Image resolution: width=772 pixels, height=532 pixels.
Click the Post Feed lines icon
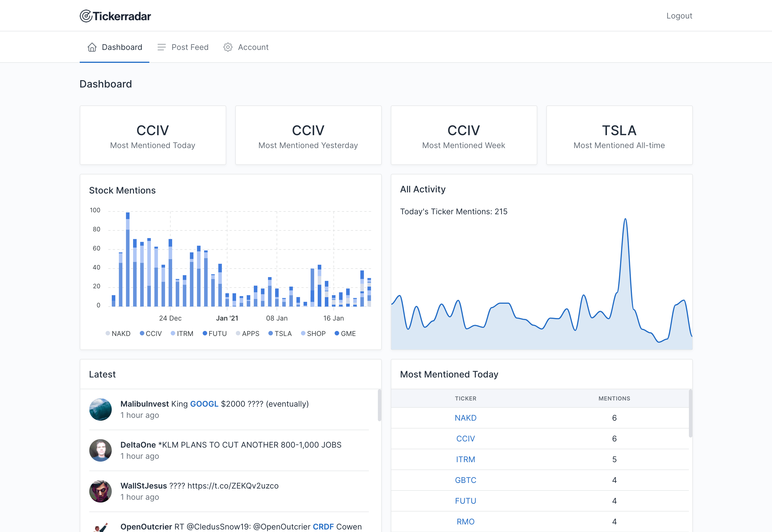pyautogui.click(x=161, y=47)
